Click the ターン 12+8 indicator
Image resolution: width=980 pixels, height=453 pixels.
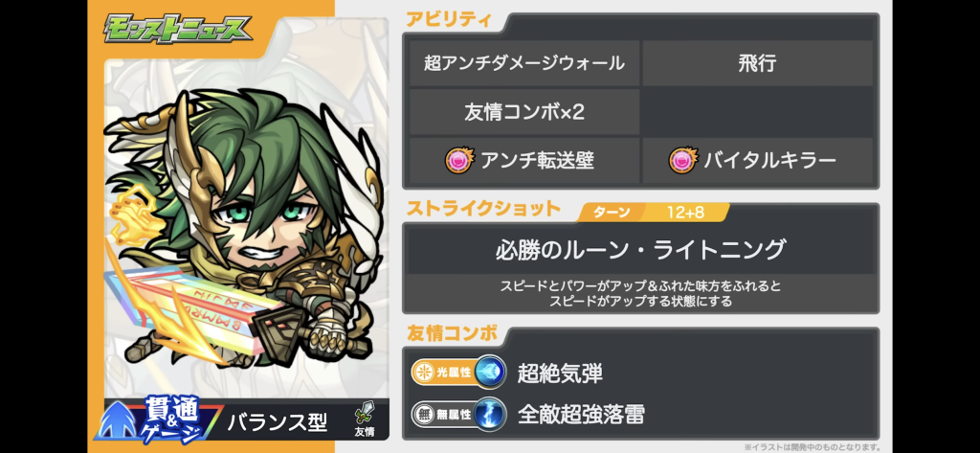[652, 213]
